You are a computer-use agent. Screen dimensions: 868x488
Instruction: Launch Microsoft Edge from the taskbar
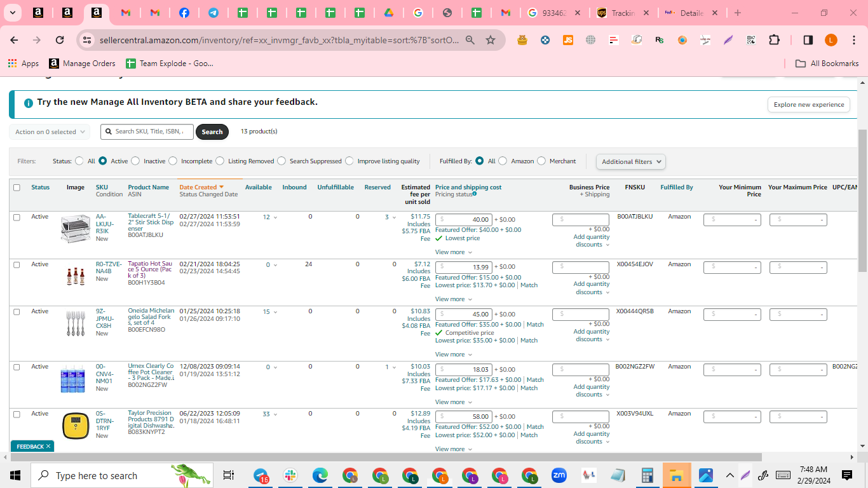click(x=320, y=475)
